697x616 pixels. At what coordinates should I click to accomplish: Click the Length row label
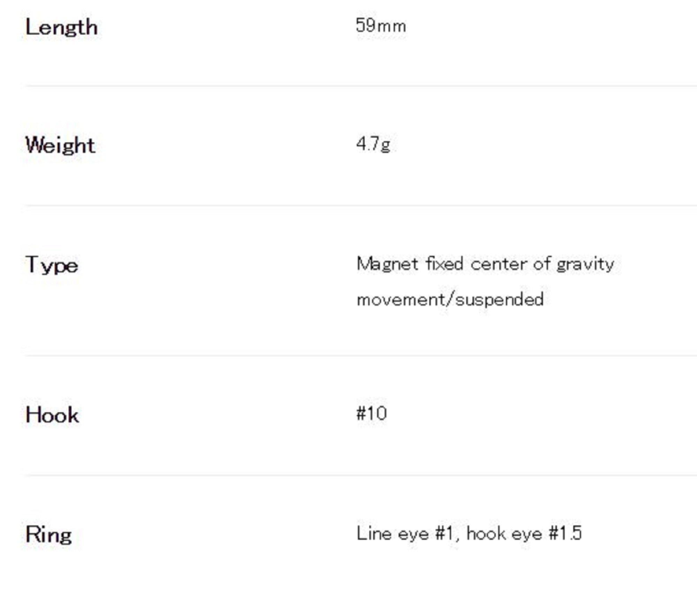pos(61,27)
